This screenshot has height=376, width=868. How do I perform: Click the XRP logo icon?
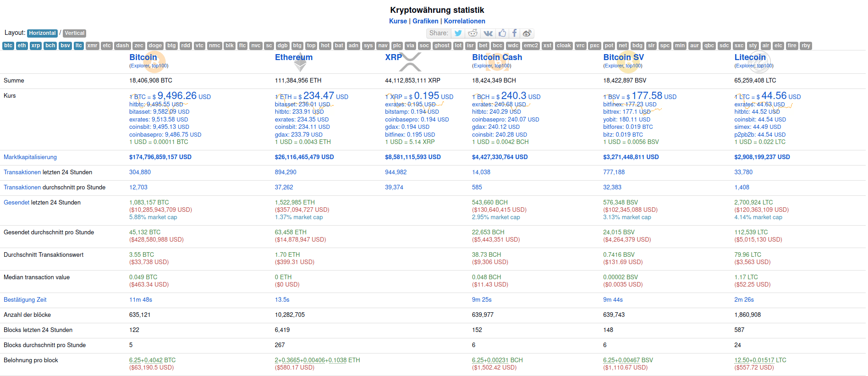click(410, 62)
